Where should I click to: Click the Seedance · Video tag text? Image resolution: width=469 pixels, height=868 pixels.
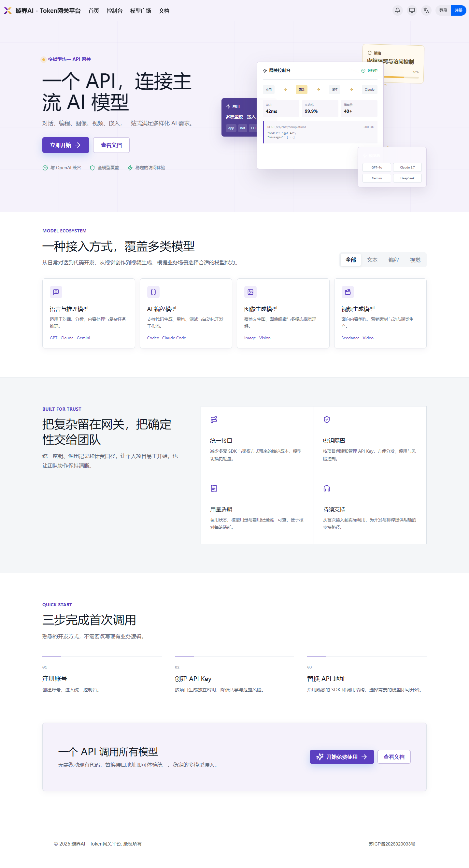click(357, 338)
